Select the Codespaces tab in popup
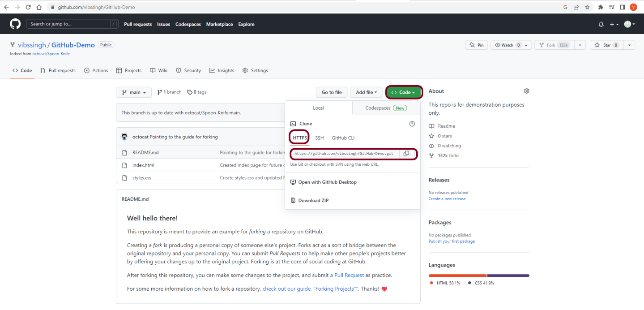 click(386, 108)
